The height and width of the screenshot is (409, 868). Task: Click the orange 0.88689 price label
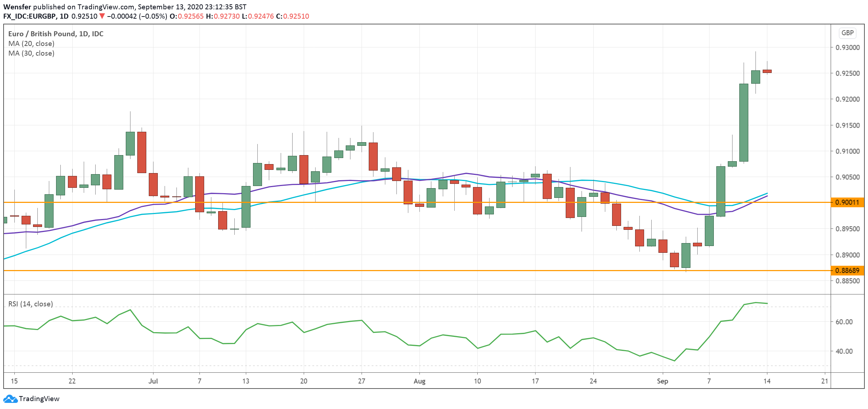tap(847, 270)
